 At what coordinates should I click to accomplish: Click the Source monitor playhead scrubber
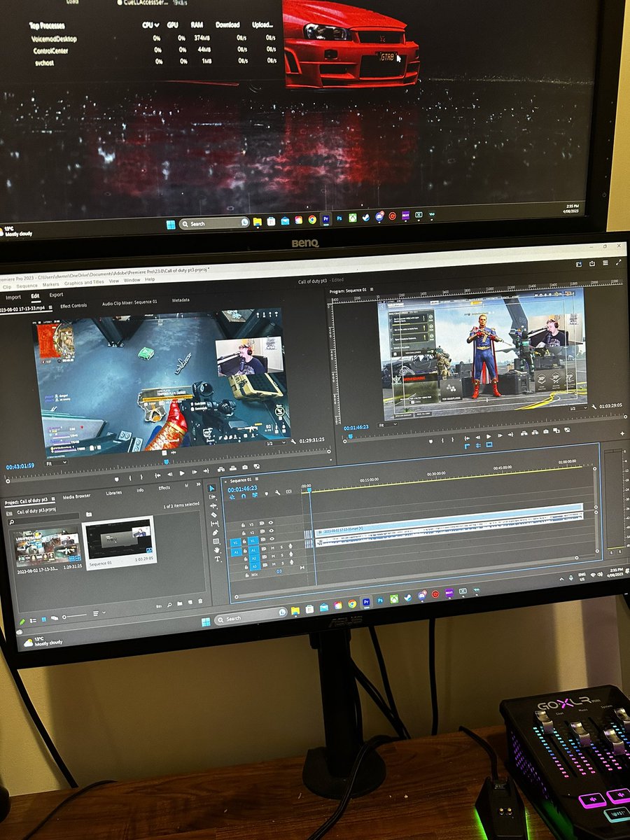click(x=166, y=461)
